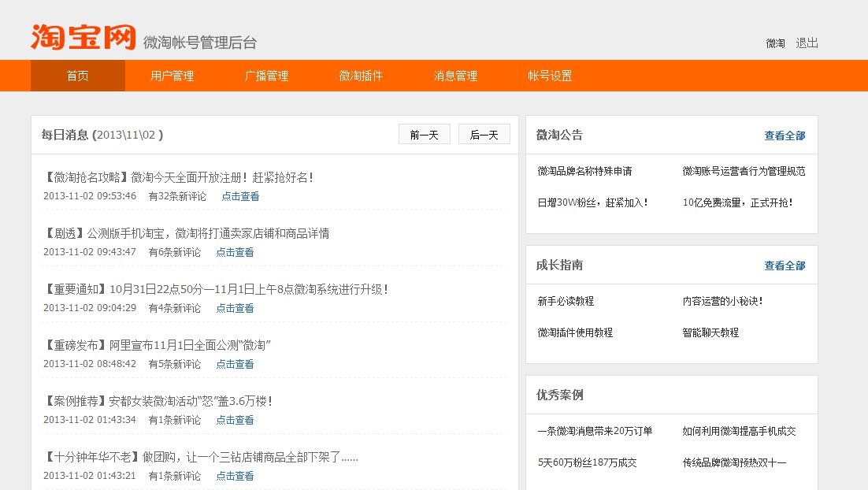Open 一条微淘消息带来20万订单 case
Screen dimensions: 868x490
595,431
